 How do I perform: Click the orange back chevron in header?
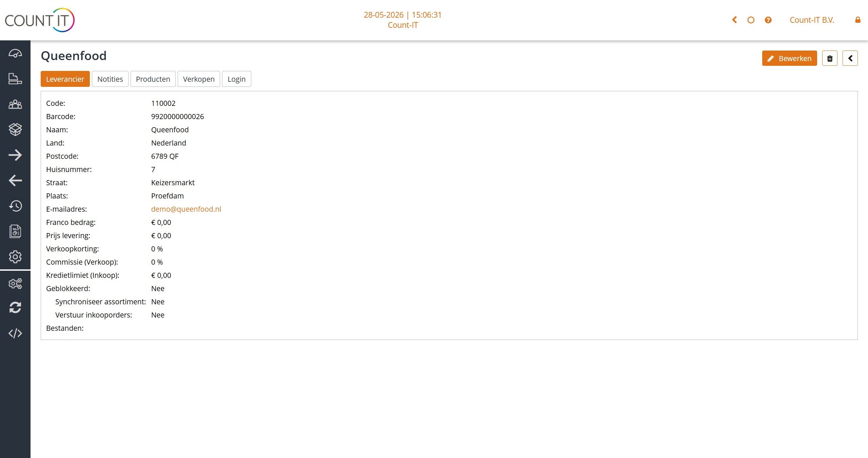(x=734, y=20)
